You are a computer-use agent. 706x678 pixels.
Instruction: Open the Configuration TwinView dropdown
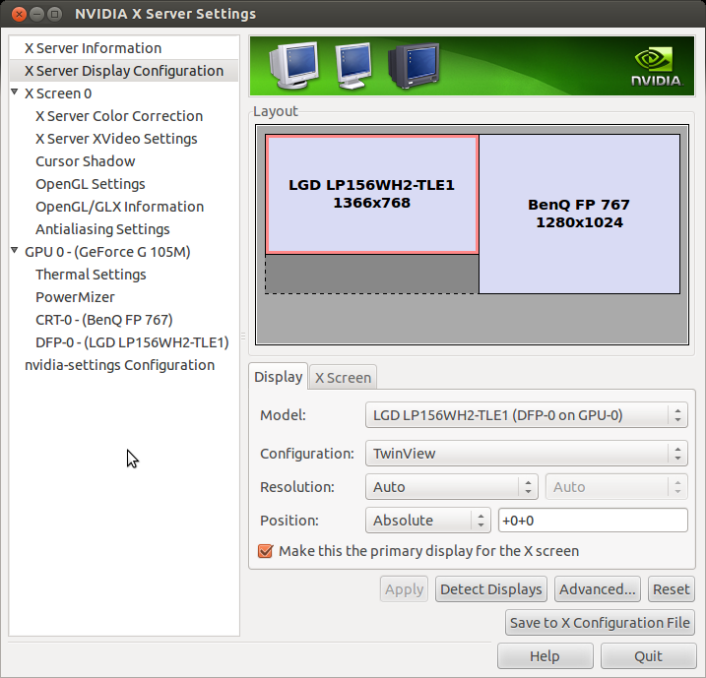click(526, 453)
